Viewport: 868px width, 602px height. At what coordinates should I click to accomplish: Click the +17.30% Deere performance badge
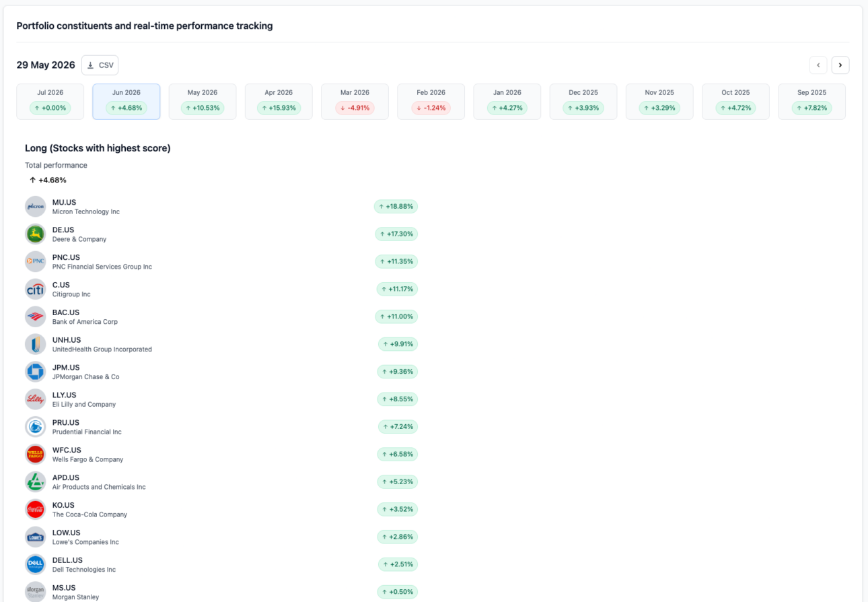coord(396,234)
